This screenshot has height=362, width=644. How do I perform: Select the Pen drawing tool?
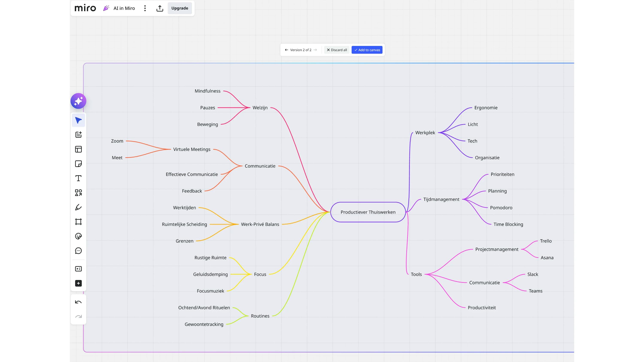tap(78, 207)
